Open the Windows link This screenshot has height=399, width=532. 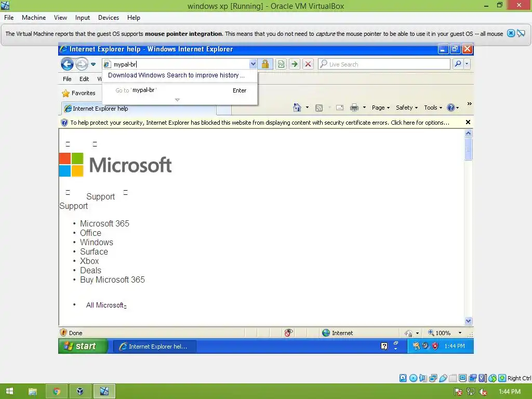point(97,242)
